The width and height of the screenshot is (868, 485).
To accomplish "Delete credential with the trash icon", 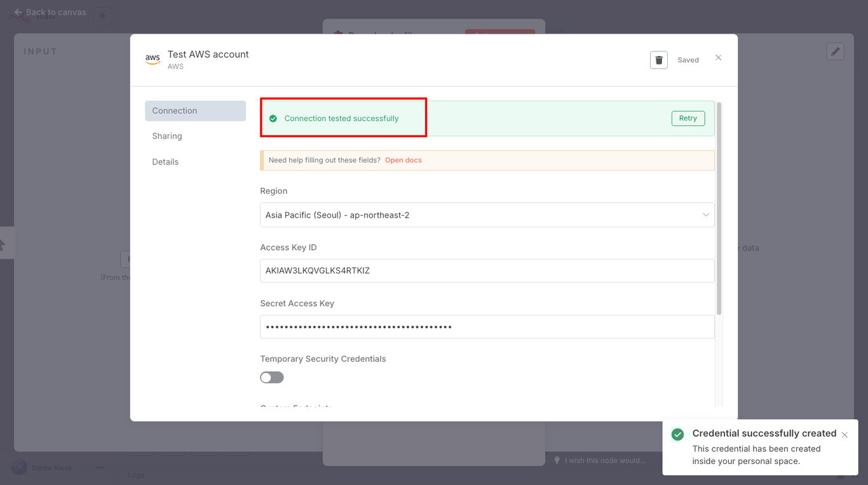I will click(x=659, y=60).
